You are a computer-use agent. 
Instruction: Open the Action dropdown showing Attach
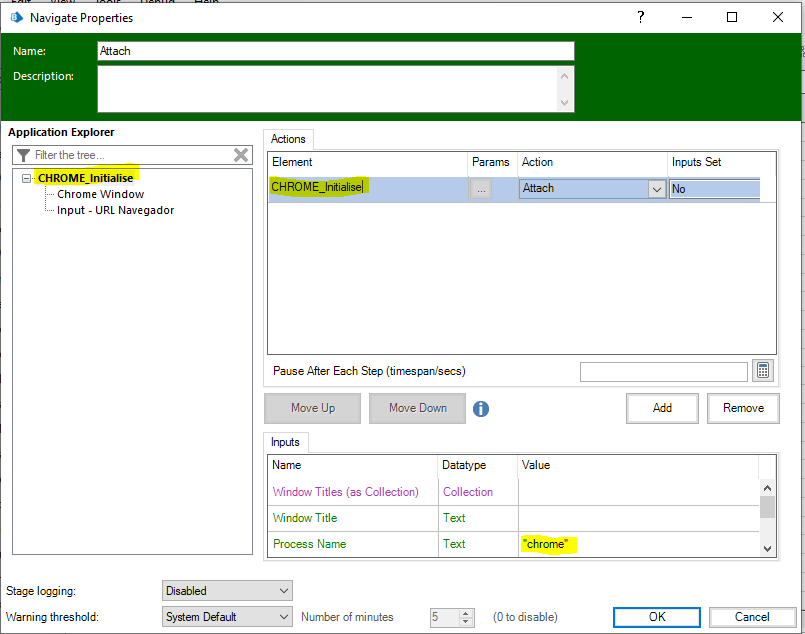pos(656,188)
